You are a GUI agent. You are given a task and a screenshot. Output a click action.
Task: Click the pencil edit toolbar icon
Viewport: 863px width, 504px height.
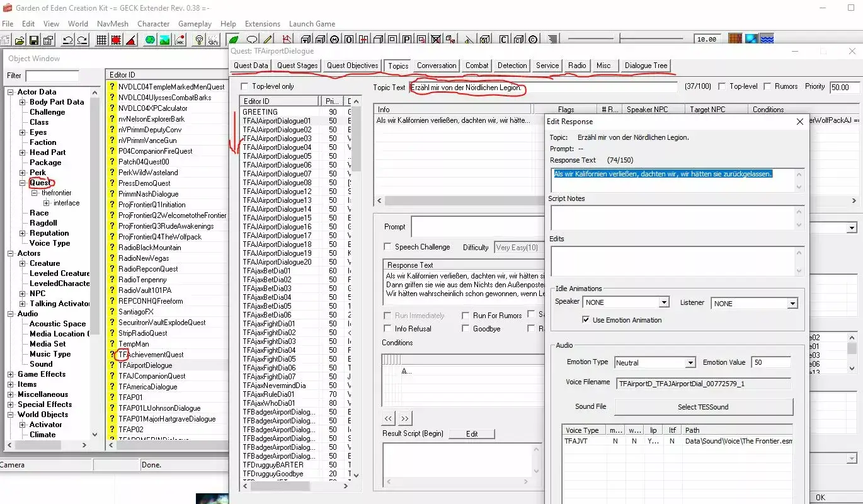point(267,40)
